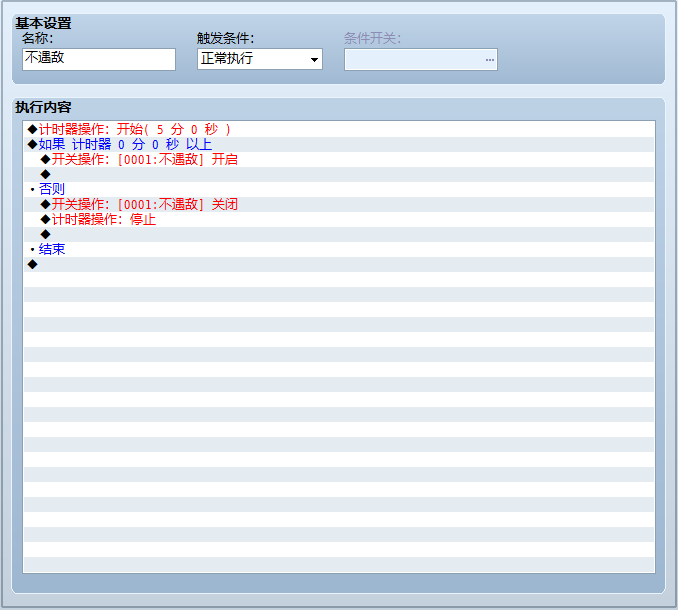Image resolution: width=678 pixels, height=610 pixels.
Task: Click the diamond marker before 如果 计时器
Action: tap(32, 144)
